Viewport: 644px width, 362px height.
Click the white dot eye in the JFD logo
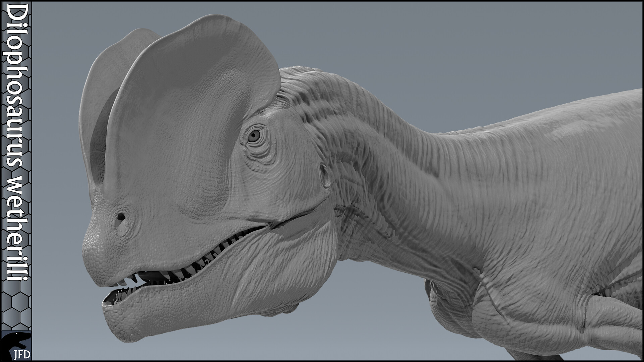click(x=16, y=334)
